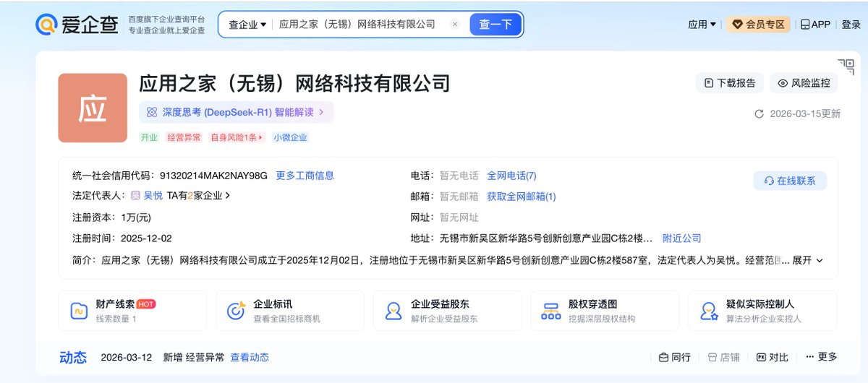Click registration date 2025-12-02
The width and height of the screenshot is (868, 383).
pyautogui.click(x=147, y=238)
